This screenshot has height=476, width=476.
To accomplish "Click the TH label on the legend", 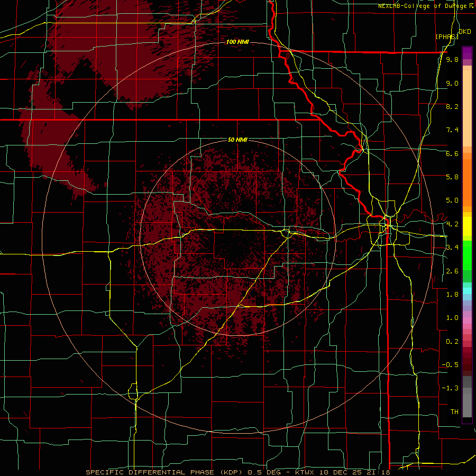I will tap(454, 412).
